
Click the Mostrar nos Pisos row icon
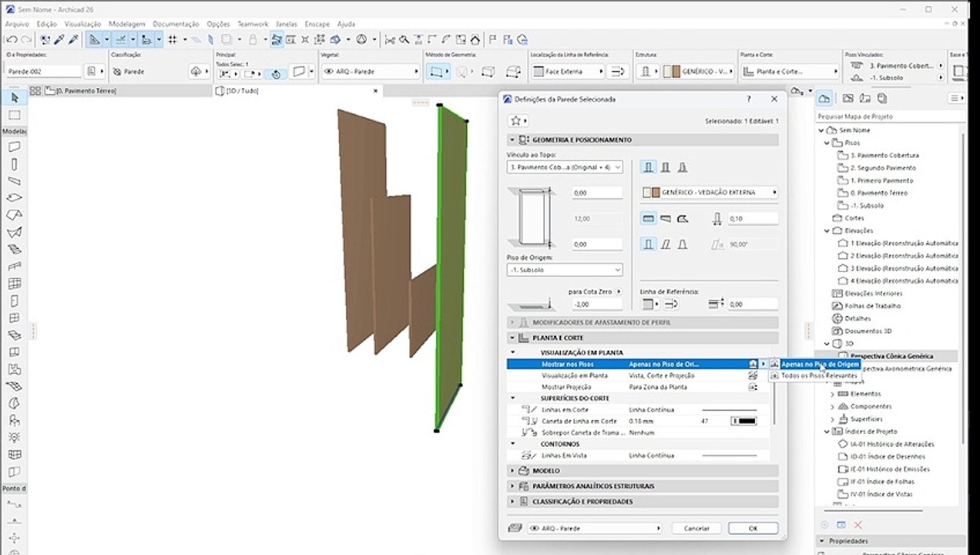[753, 364]
